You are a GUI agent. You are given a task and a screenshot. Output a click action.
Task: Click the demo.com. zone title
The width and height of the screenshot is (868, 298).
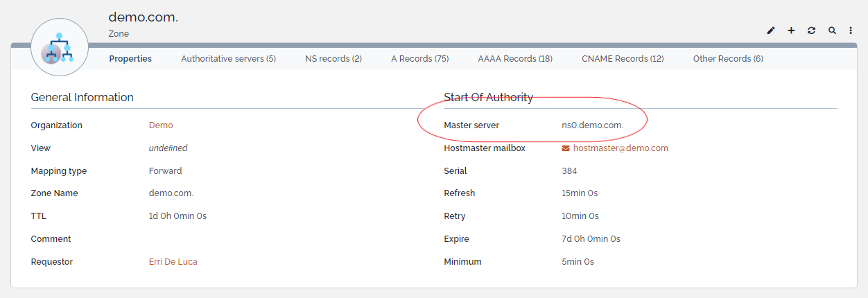(143, 17)
